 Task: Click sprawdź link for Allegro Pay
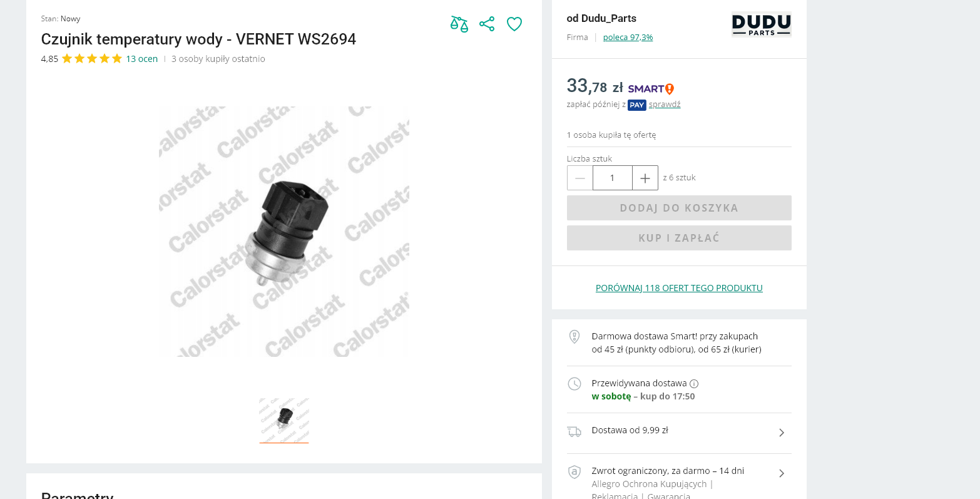click(665, 105)
